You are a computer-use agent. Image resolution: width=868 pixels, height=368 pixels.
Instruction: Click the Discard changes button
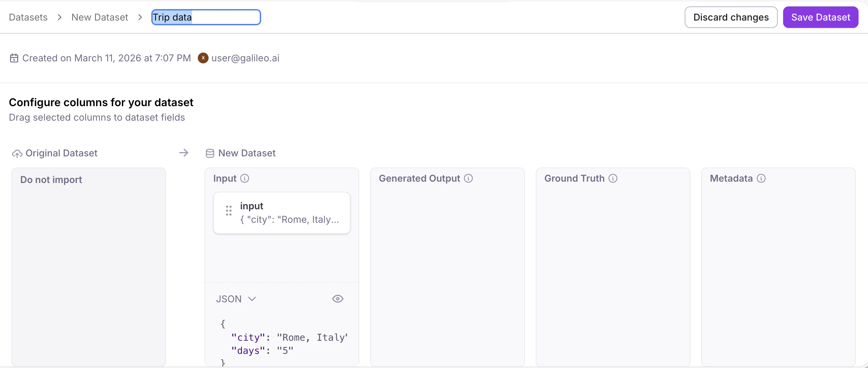pos(731,17)
